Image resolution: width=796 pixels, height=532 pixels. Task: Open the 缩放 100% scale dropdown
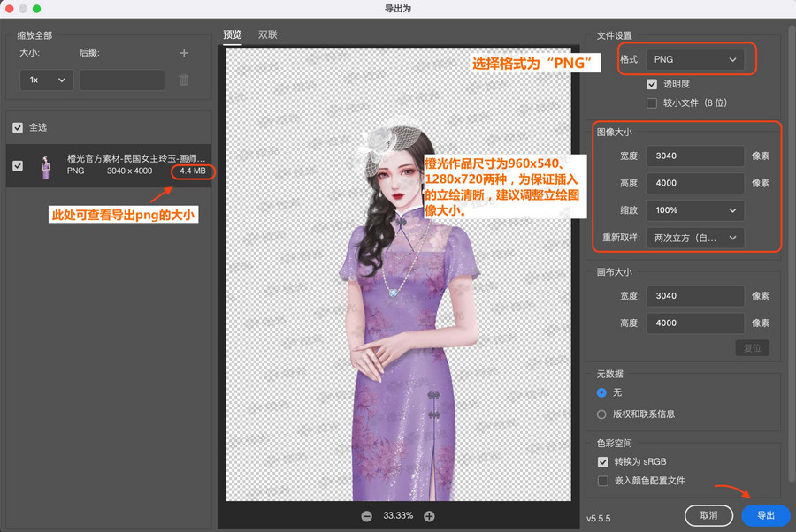point(694,210)
